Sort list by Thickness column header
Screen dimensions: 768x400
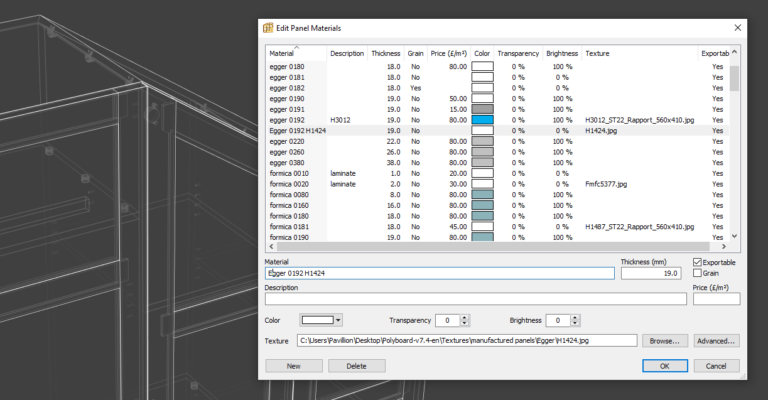pyautogui.click(x=385, y=53)
